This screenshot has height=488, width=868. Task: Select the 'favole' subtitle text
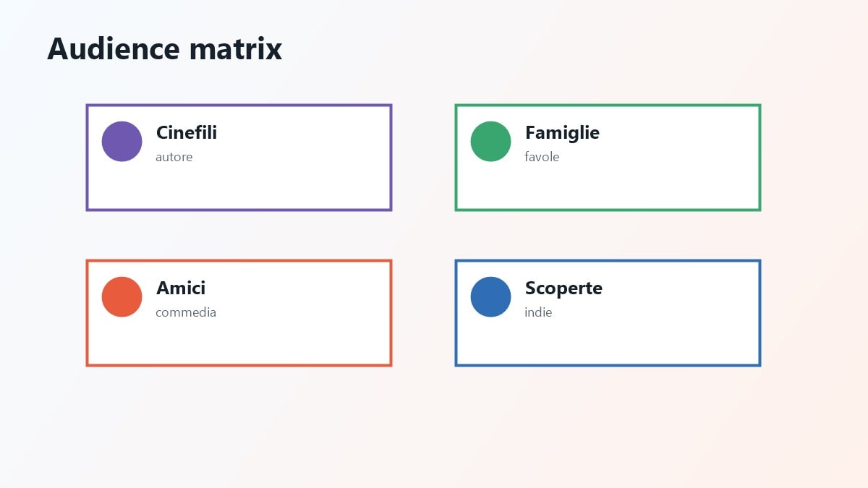click(x=542, y=157)
